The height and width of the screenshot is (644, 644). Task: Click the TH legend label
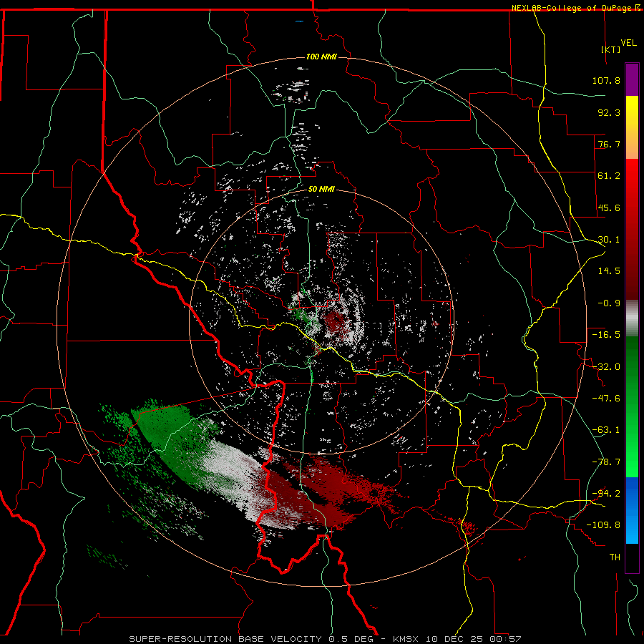pyautogui.click(x=615, y=557)
